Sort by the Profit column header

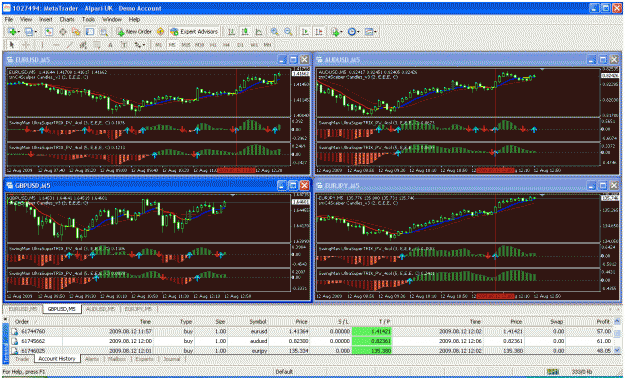coord(603,321)
